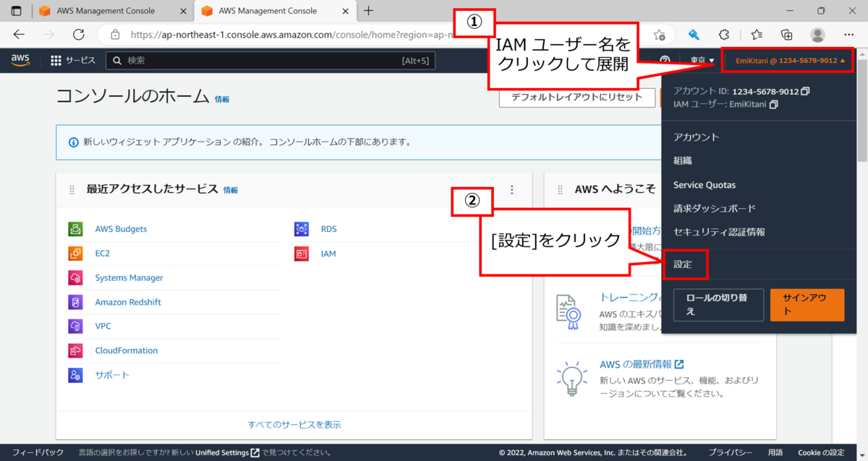This screenshot has height=461, width=868.
Task: Grab the AWS へようこそ widget drag handle
Action: coord(560,190)
